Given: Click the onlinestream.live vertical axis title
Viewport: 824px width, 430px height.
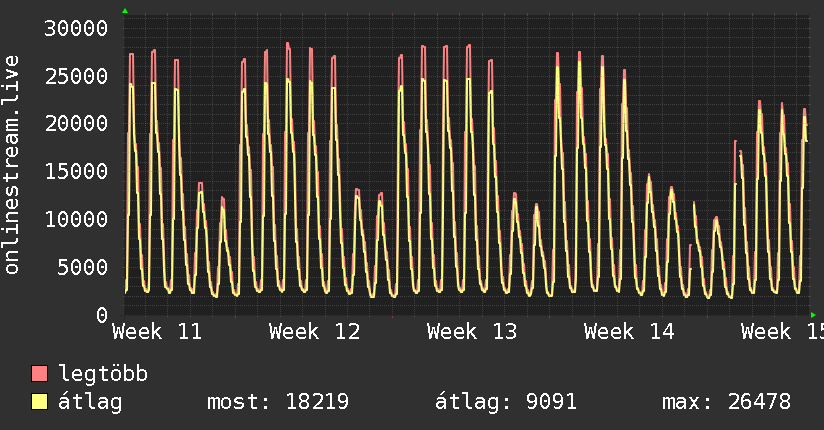Looking at the screenshot, I should 11,165.
